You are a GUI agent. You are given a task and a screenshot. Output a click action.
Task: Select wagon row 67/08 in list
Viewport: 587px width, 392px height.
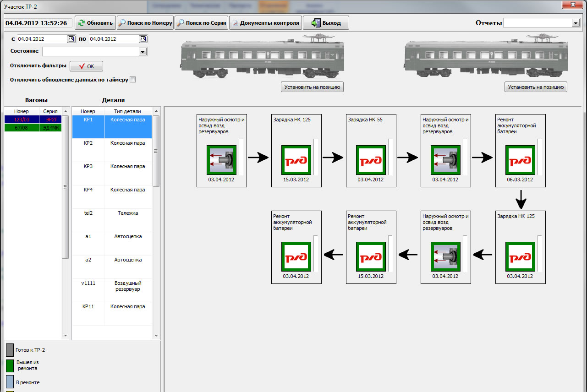pyautogui.click(x=33, y=128)
